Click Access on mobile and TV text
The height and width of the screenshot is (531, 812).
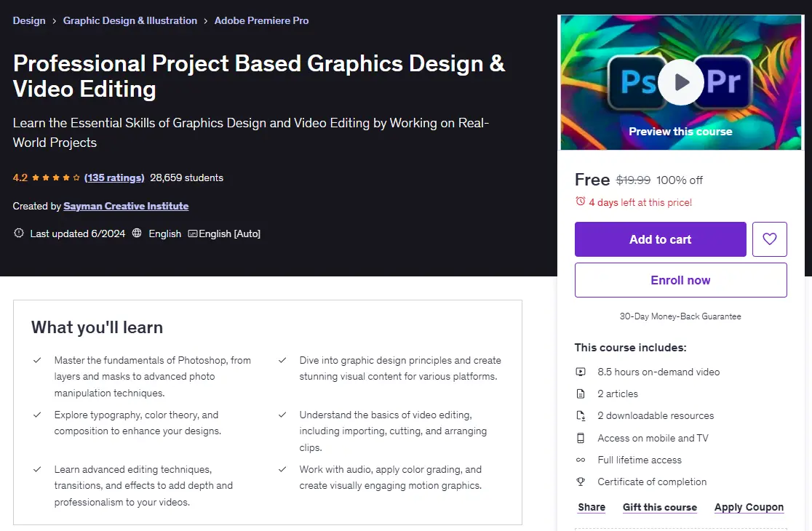point(653,438)
